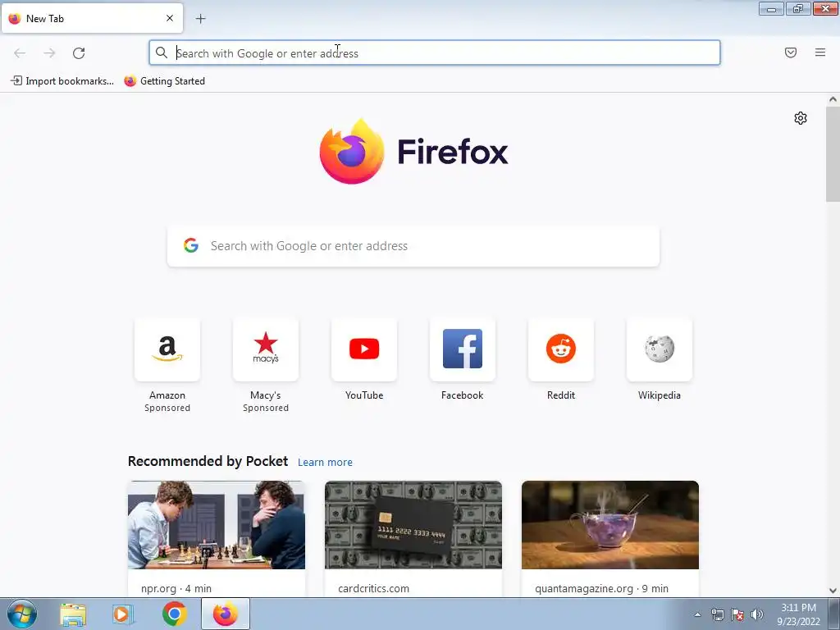
Task: Click the back navigation arrow
Action: click(x=20, y=53)
